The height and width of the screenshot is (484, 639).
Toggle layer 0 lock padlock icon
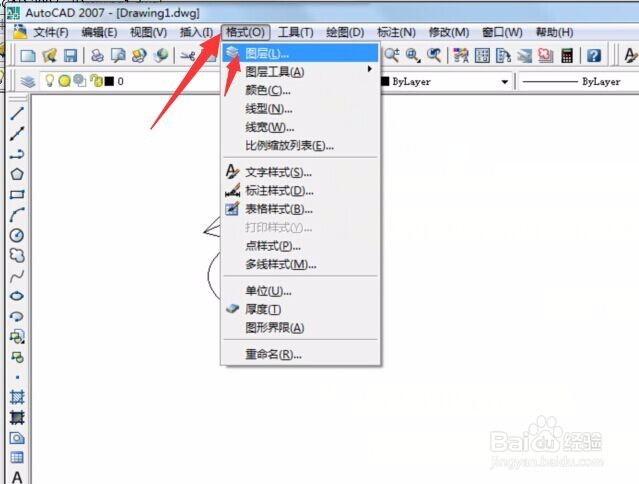click(x=97, y=81)
